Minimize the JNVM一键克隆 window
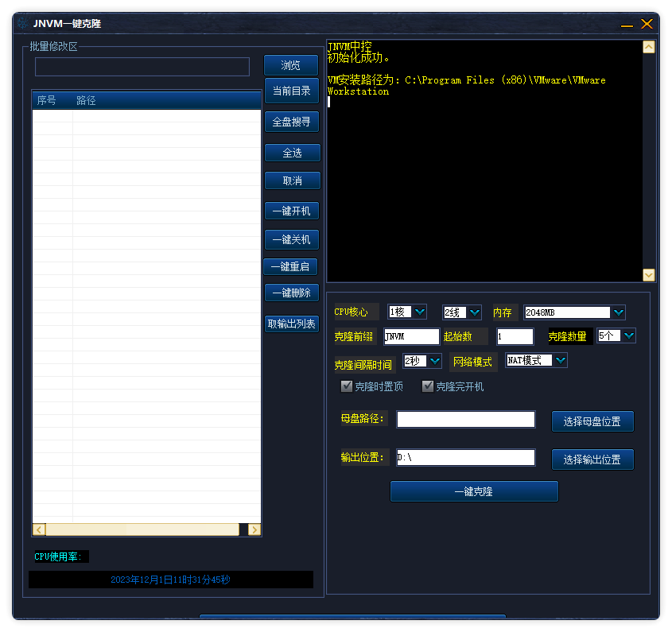 click(627, 25)
